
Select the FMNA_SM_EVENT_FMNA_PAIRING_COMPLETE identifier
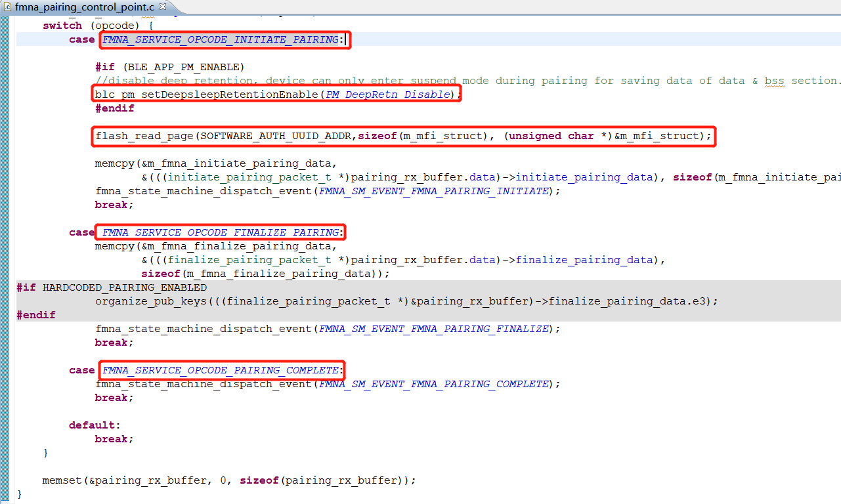click(437, 383)
